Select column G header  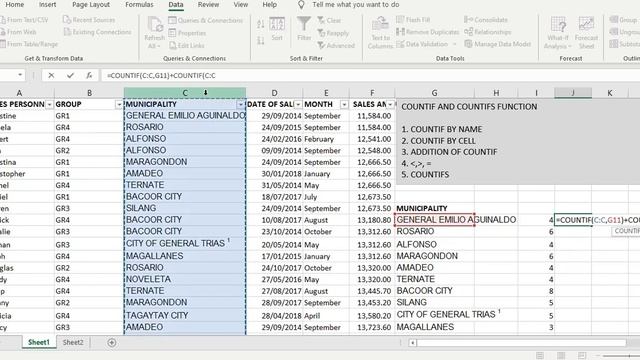coord(434,93)
